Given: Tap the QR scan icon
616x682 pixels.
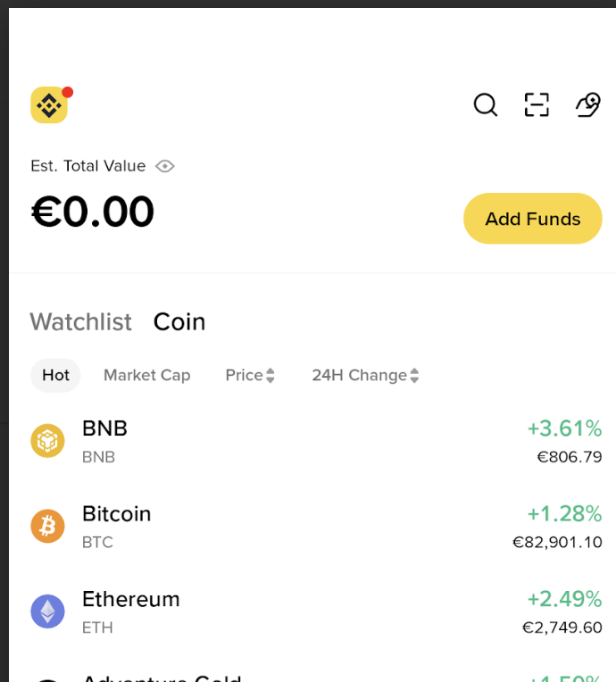Looking at the screenshot, I should click(x=537, y=105).
